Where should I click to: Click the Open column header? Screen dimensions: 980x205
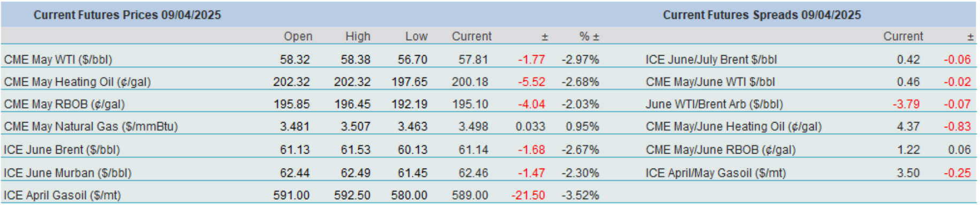click(298, 36)
